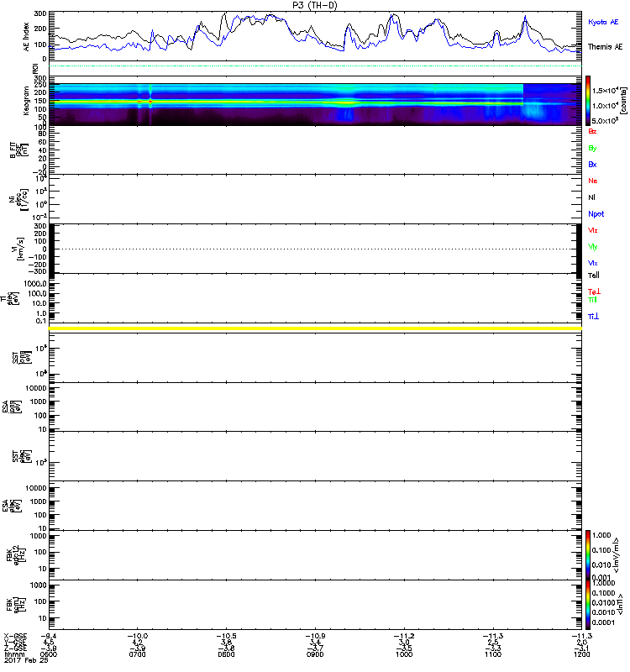Click the ESA ions [eV] axis label
Screen dimensions: 630x672
12,407
